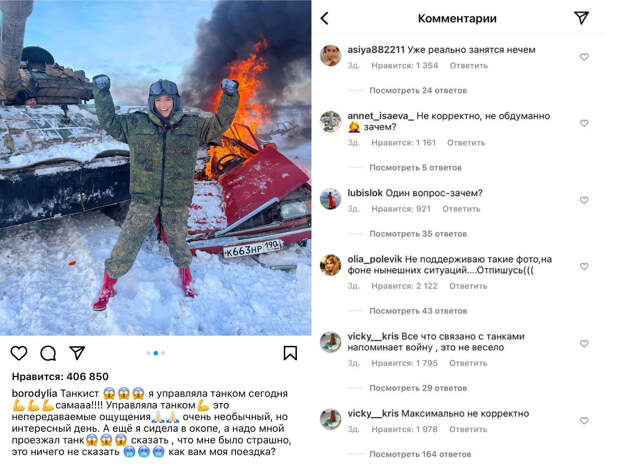
Task: Go back using the arrow in comments header
Action: coord(325,18)
